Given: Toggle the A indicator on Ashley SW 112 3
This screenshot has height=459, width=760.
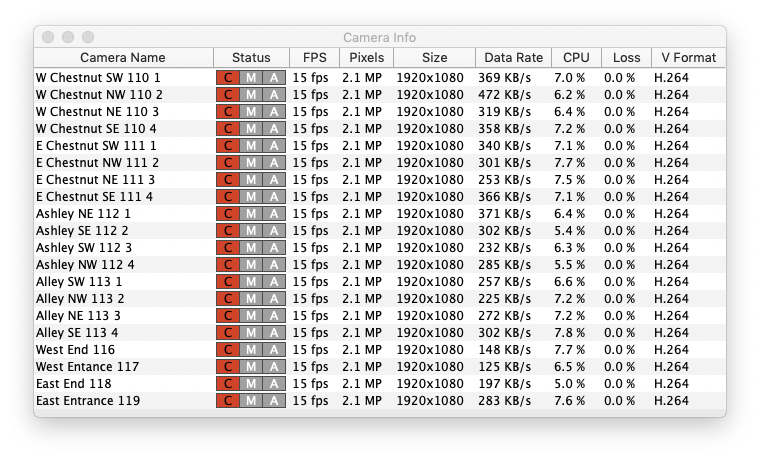Looking at the screenshot, I should 274,248.
